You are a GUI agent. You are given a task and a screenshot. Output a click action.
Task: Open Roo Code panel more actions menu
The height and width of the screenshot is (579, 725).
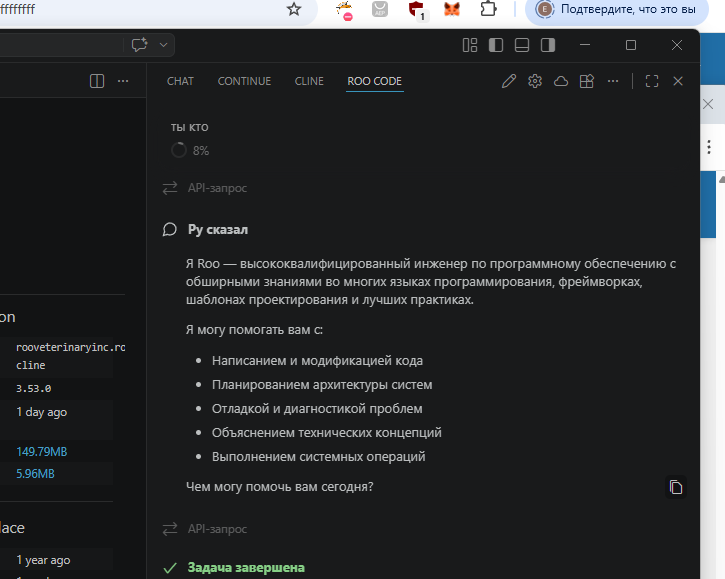point(613,81)
